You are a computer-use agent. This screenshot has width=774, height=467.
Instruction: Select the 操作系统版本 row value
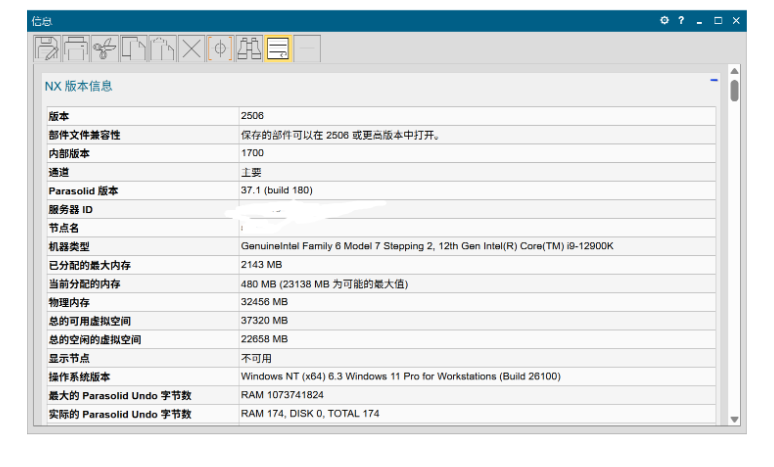pyautogui.click(x=400, y=377)
